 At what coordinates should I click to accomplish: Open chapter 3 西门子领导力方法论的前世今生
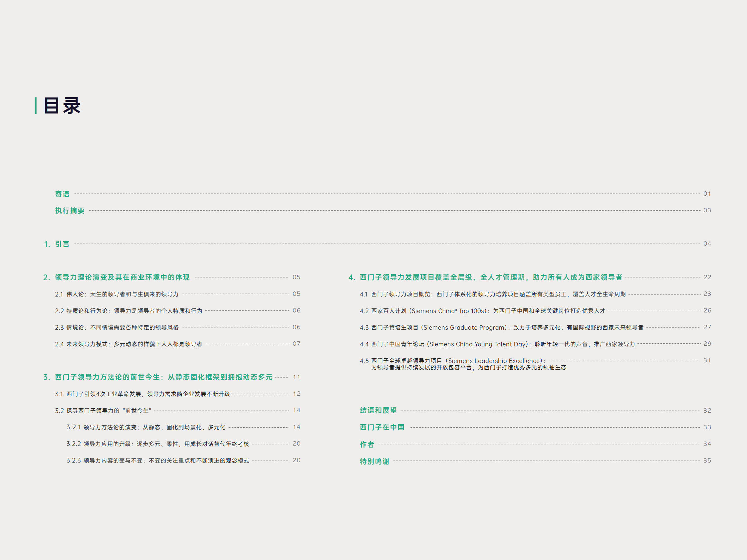[158, 377]
